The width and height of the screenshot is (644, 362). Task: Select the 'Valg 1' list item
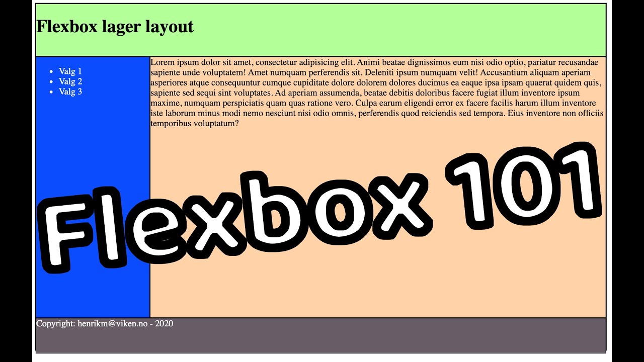(70, 71)
